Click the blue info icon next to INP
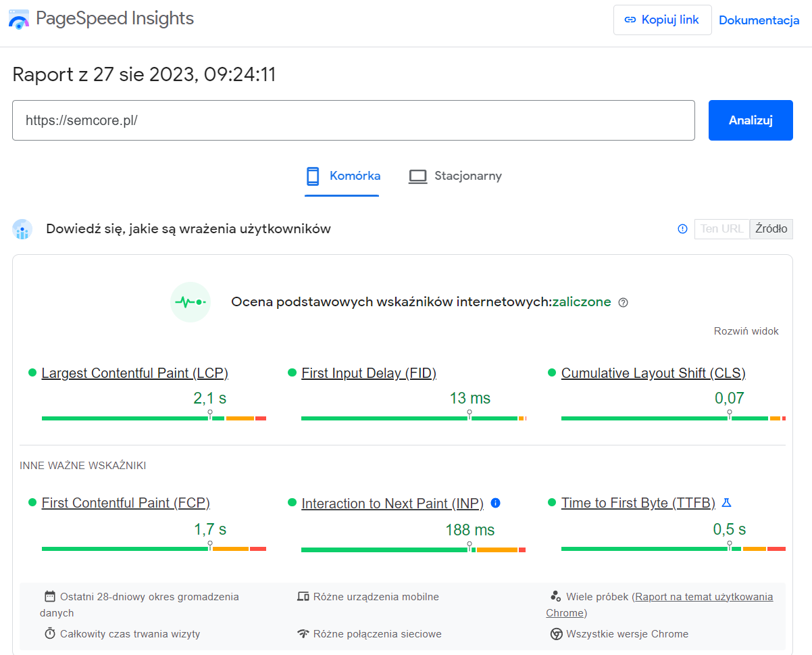Image resolution: width=812 pixels, height=655 pixels. coord(495,503)
